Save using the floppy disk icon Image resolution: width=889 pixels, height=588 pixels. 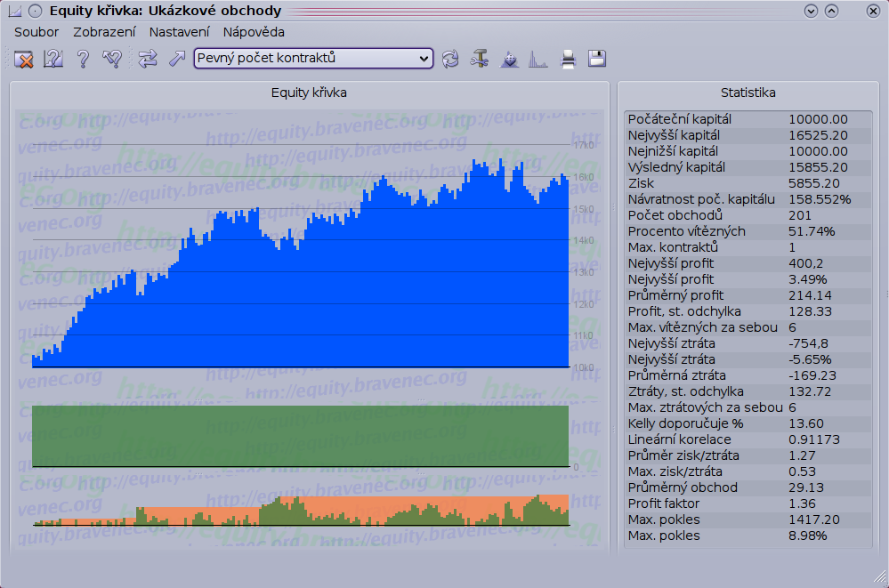597,60
